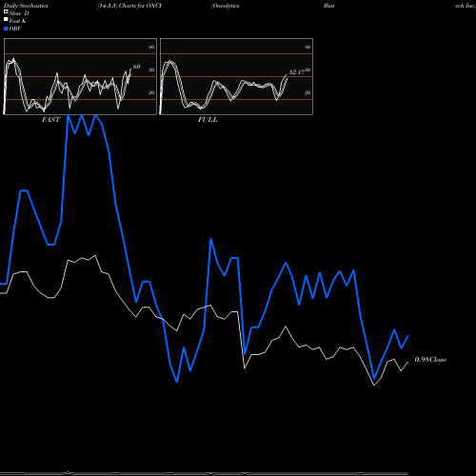This screenshot has width=476, height=476.
Task: Click the FAST chart caption
Action: click(x=50, y=120)
